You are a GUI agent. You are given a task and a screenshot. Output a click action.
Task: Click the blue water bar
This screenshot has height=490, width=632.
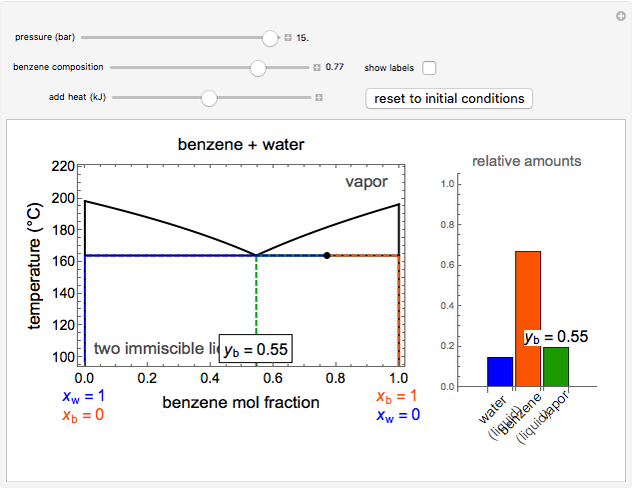click(x=500, y=371)
